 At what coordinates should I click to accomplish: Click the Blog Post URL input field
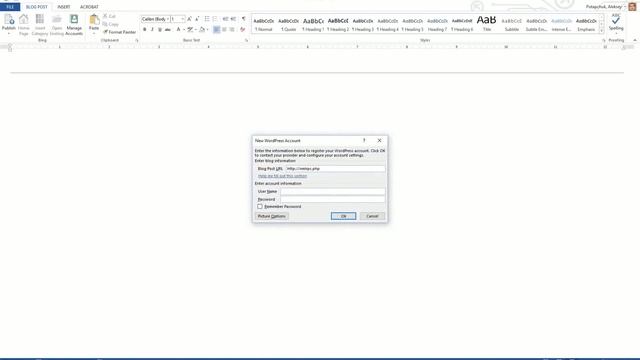coord(335,169)
